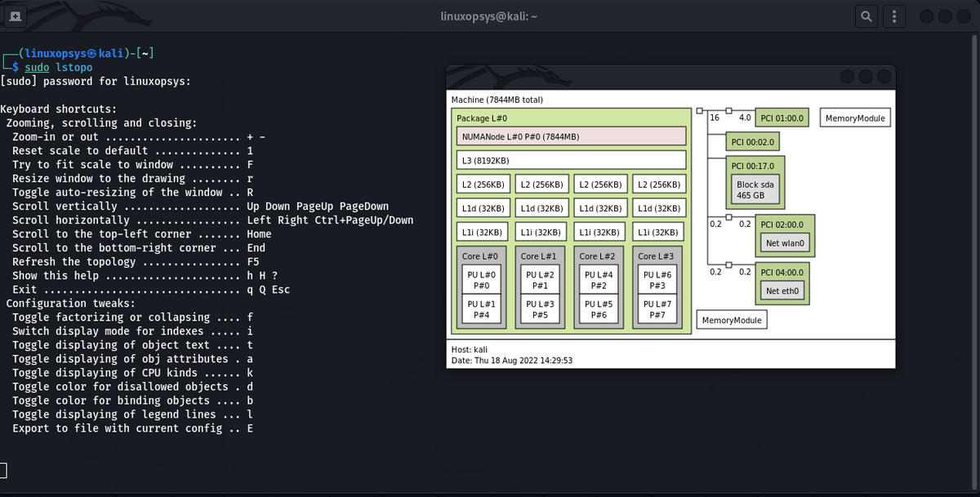Select the PCI 01:00.0 device box
The image size is (980, 497).
click(x=782, y=118)
